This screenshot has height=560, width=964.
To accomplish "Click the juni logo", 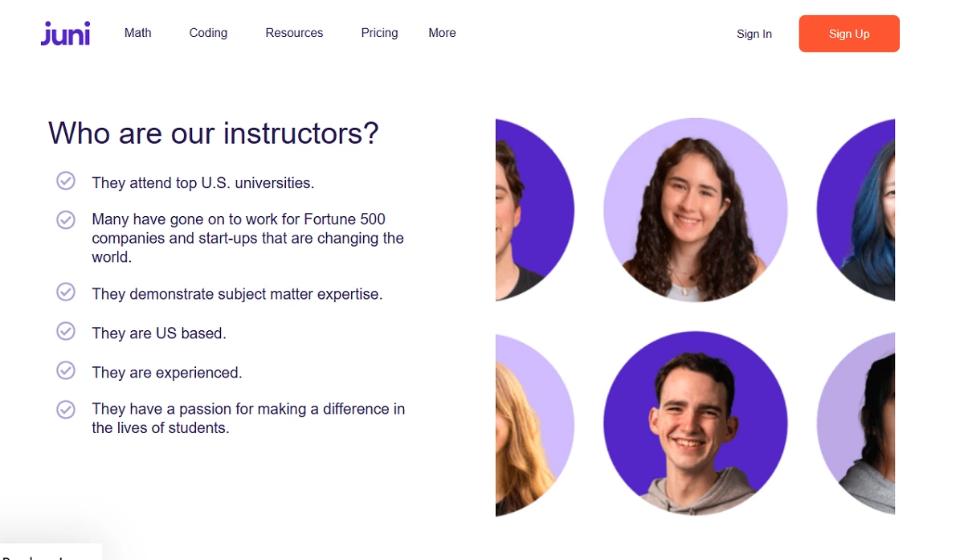I will 65,34.
